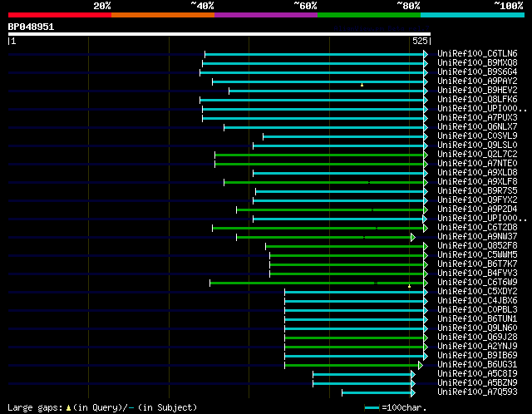Select the UniRef100_A2YNJ9 label
Image resolution: width=532 pixels, height=414 pixels.
tap(477, 347)
